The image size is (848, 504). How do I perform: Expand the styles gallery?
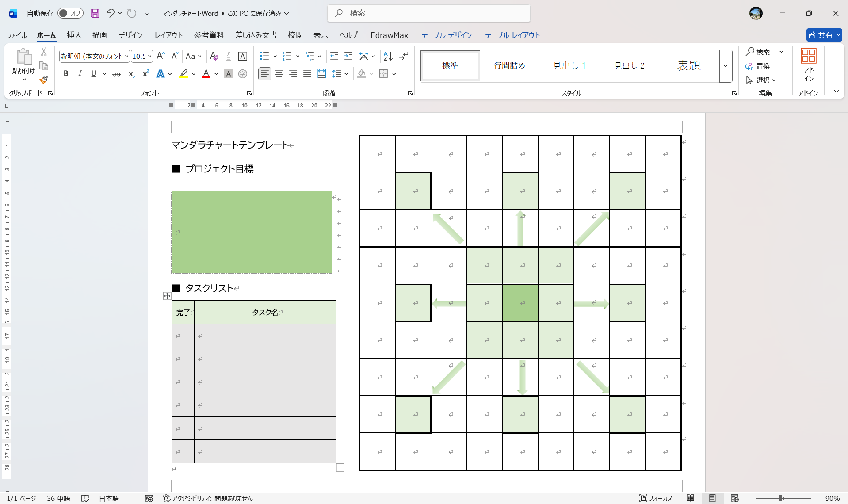(x=726, y=65)
